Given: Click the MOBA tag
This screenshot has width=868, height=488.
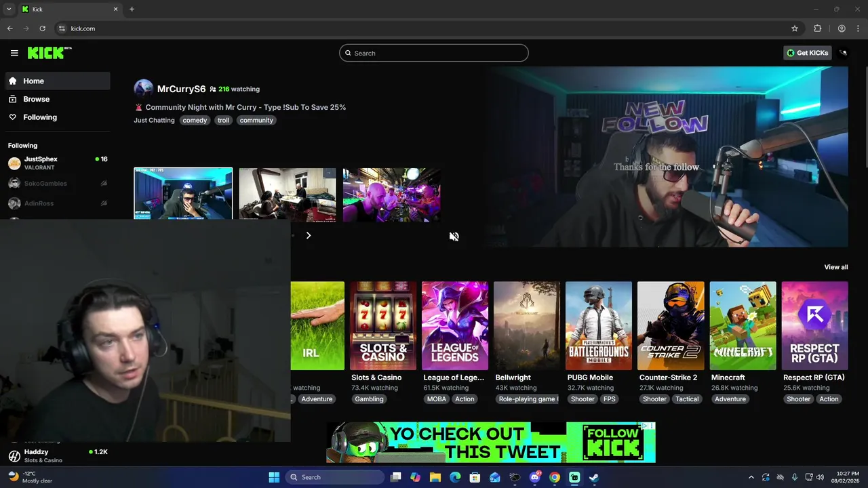Looking at the screenshot, I should point(437,399).
